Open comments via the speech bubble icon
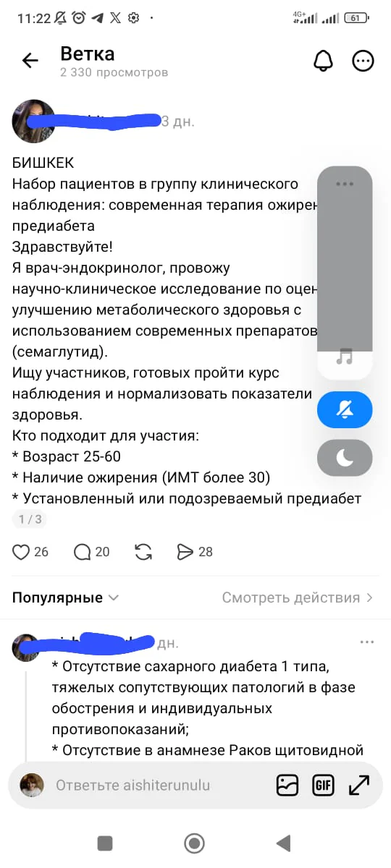Screen dimensions: 391x868 (x=83, y=552)
